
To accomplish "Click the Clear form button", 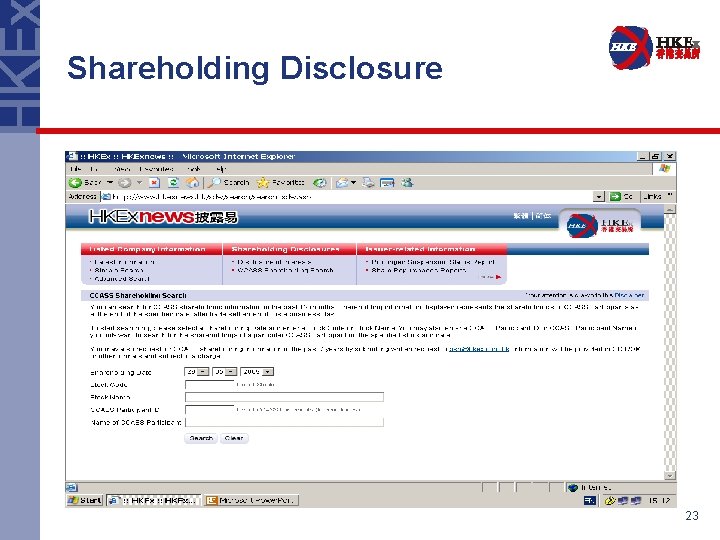I will click(x=234, y=438).
